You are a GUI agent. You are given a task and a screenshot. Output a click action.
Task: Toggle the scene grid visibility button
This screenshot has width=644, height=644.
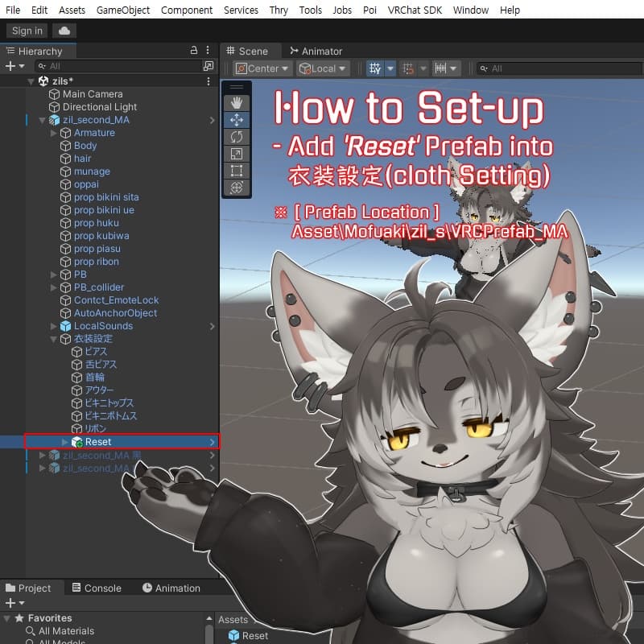tap(375, 68)
